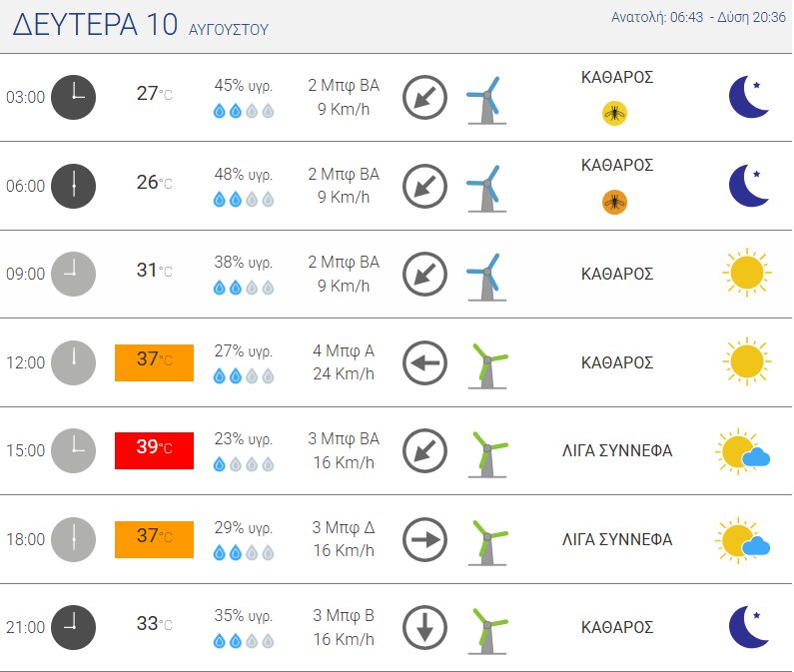Click the orange mosquito icon at 06:00
The height and width of the screenshot is (672, 794).
[614, 202]
